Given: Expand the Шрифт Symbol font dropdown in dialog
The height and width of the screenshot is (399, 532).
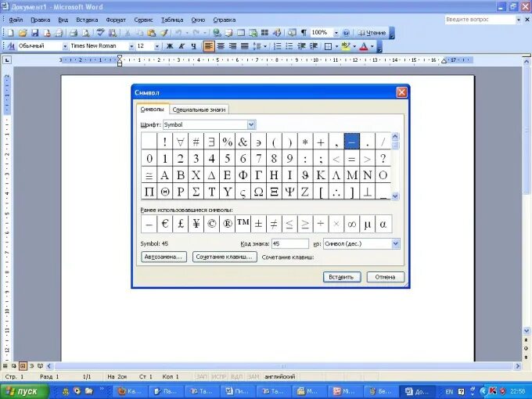Looking at the screenshot, I should pos(251,124).
